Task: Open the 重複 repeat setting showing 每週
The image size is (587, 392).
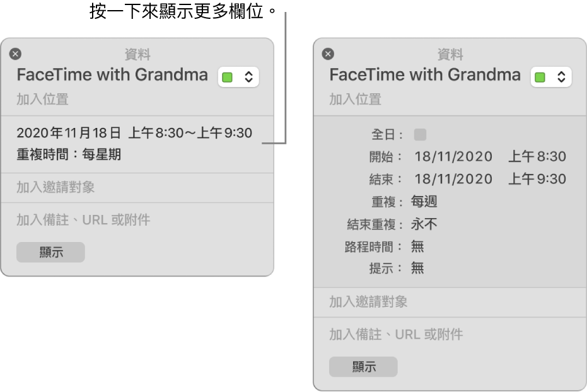Action: click(423, 202)
